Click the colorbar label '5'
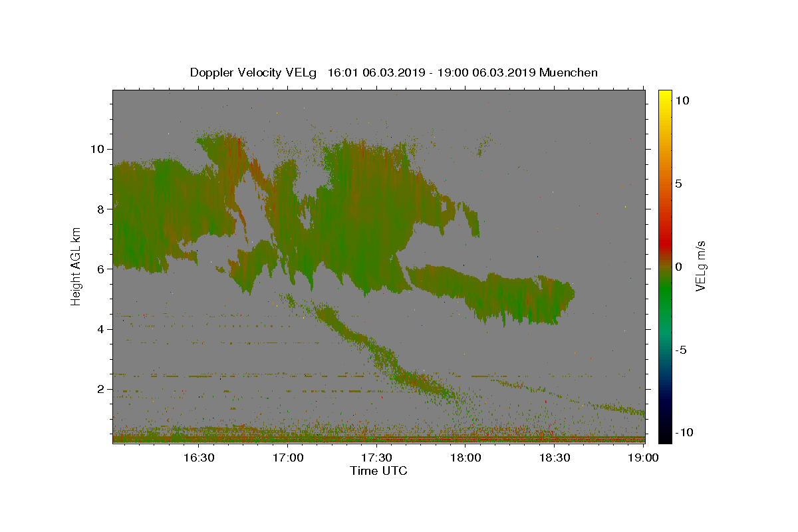This screenshot has width=798, height=532. click(679, 184)
